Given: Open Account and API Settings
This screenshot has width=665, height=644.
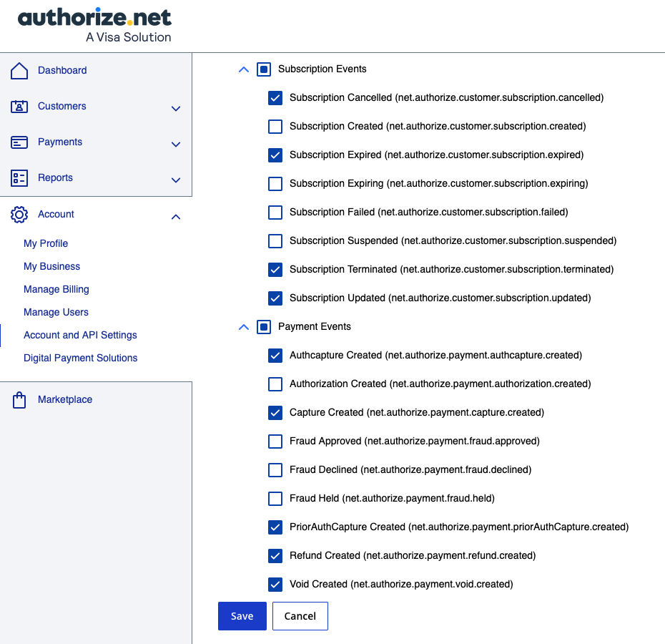Looking at the screenshot, I should click(80, 336).
